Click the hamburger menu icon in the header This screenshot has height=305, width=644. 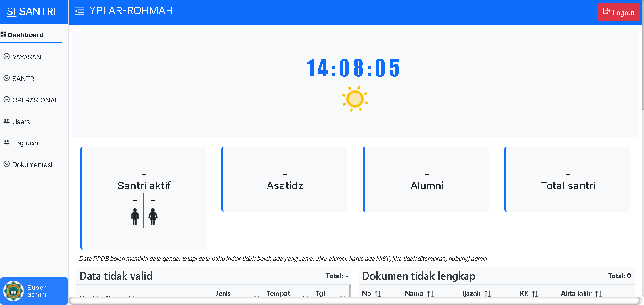[x=79, y=10]
